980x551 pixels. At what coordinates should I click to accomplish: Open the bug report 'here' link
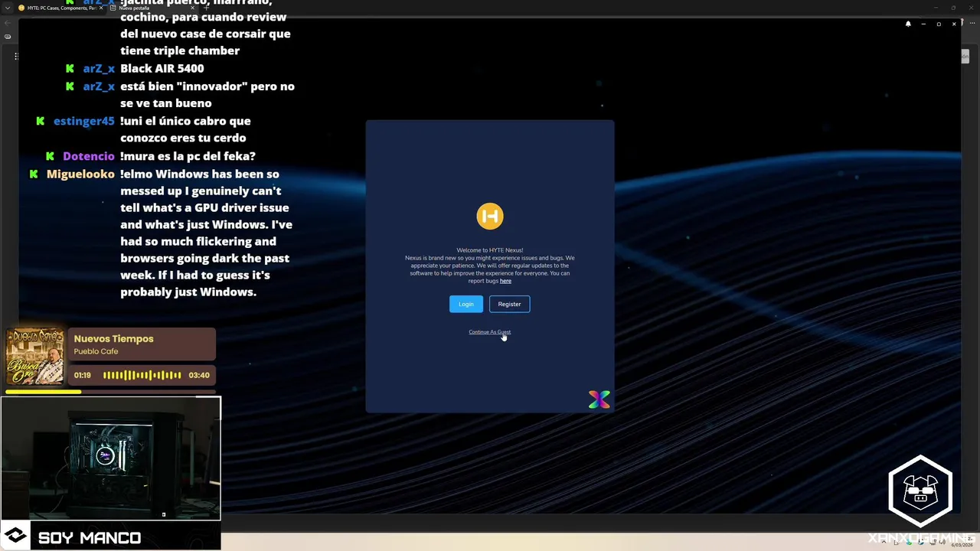505,281
